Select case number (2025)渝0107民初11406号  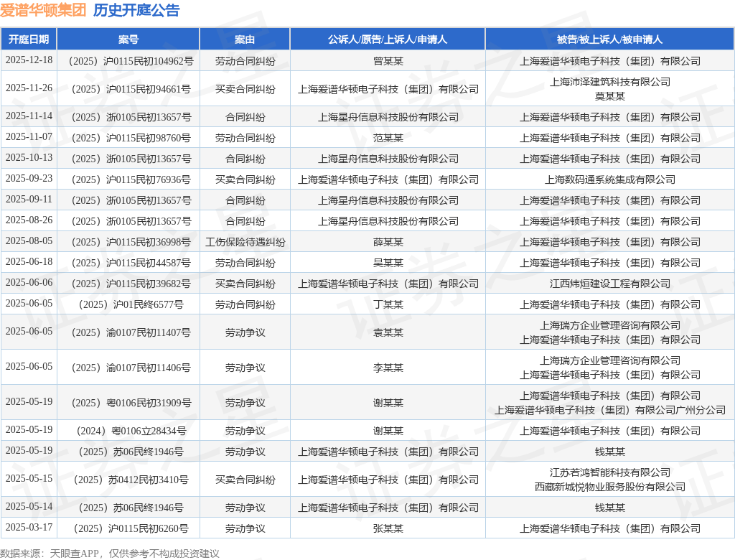(x=128, y=368)
